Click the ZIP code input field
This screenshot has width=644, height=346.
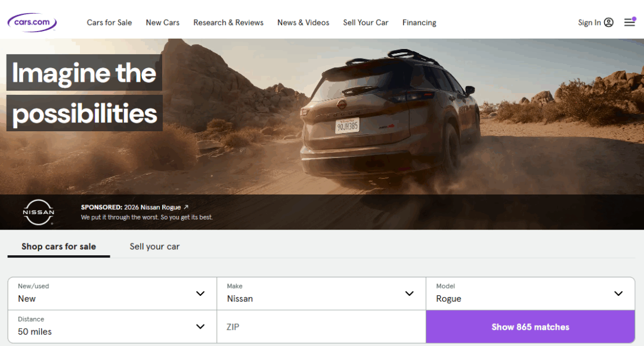click(x=321, y=327)
